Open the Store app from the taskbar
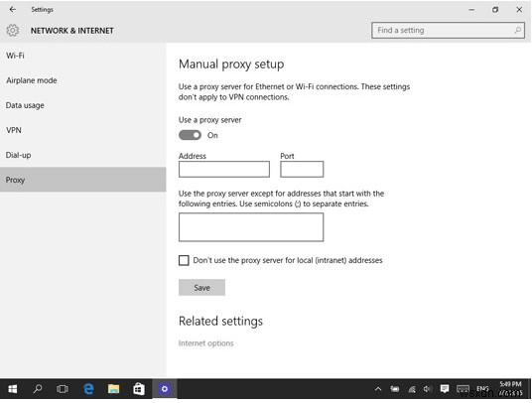Image resolution: width=532 pixels, height=403 pixels. click(138, 389)
